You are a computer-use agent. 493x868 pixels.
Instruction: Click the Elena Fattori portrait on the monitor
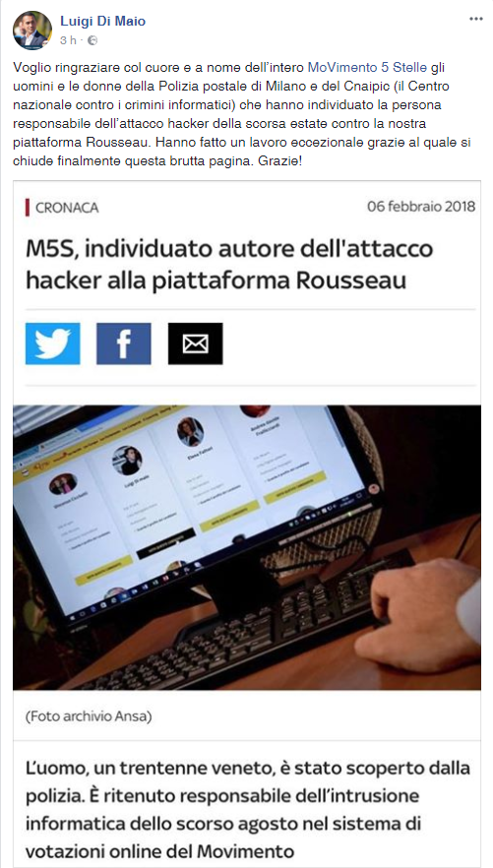[x=190, y=432]
